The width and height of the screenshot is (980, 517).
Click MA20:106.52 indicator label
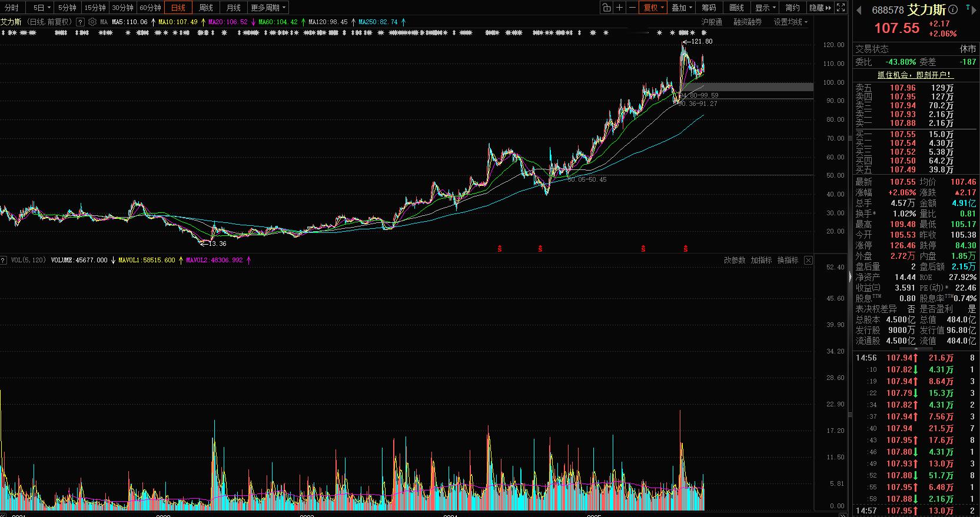click(228, 22)
